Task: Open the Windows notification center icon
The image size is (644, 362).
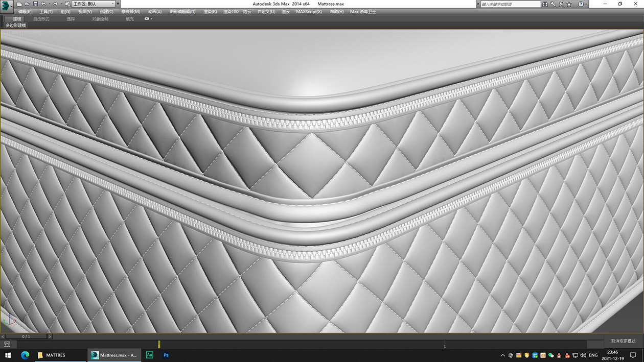Action: point(633,355)
